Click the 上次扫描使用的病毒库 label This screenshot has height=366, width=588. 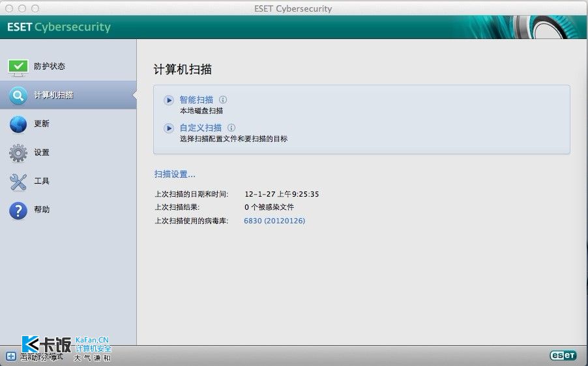(192, 221)
